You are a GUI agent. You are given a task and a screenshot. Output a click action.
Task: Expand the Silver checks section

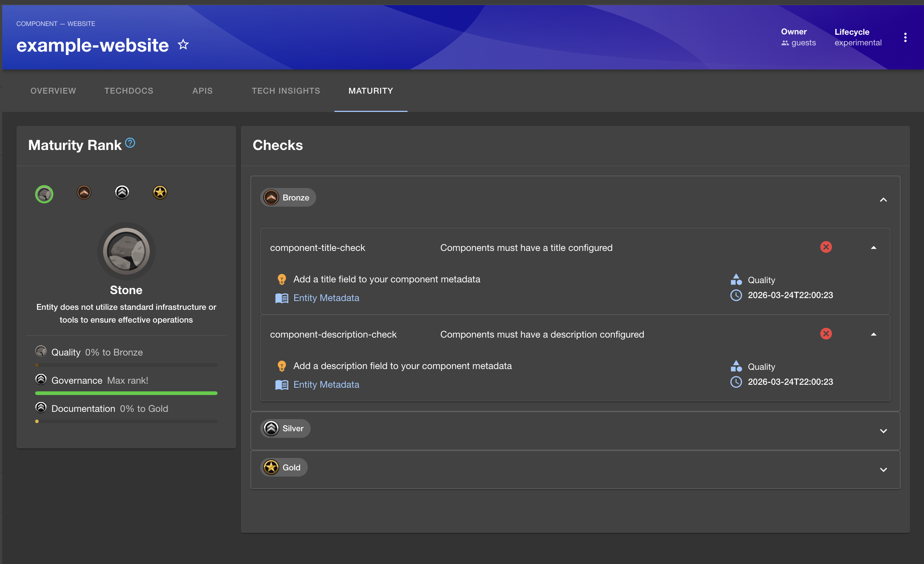(883, 431)
